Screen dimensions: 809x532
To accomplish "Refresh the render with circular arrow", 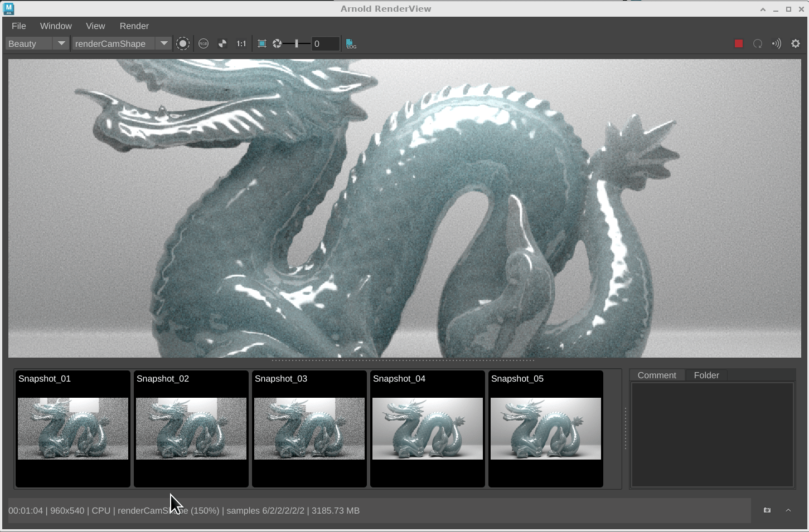I will [758, 43].
